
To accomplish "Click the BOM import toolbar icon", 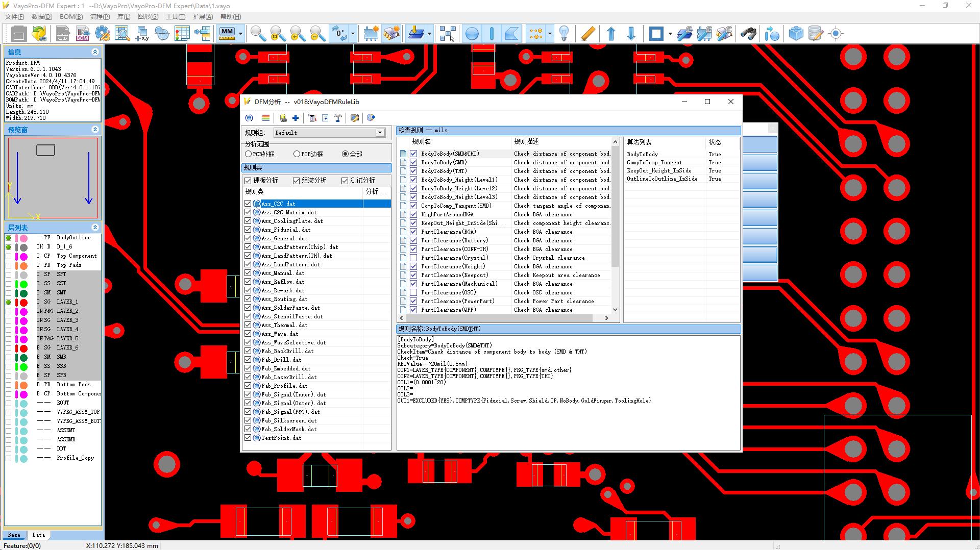I will 82,34.
